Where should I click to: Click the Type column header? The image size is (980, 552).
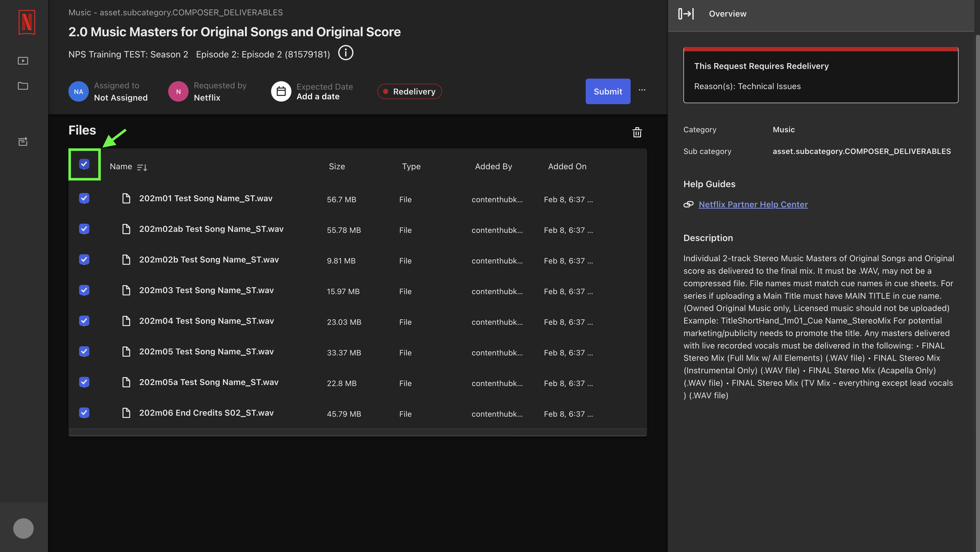point(411,166)
